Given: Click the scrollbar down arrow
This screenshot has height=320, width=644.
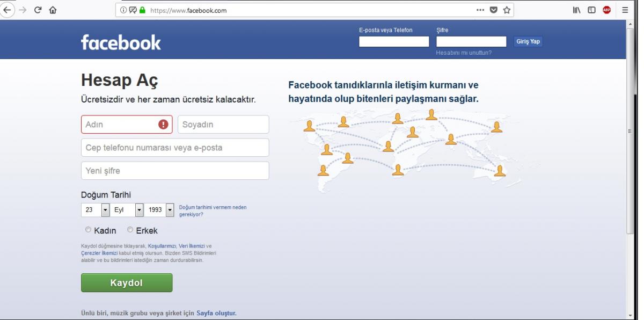Looking at the screenshot, I should tap(630, 316).
